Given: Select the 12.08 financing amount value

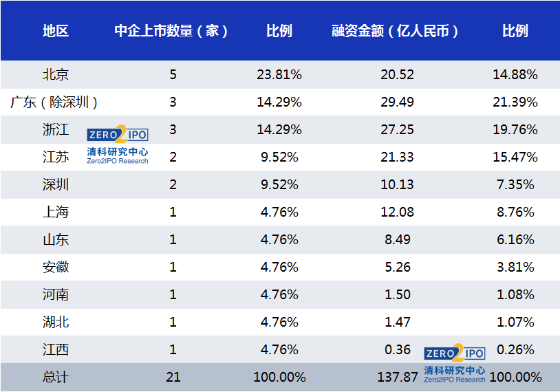Looking at the screenshot, I should tap(397, 212).
